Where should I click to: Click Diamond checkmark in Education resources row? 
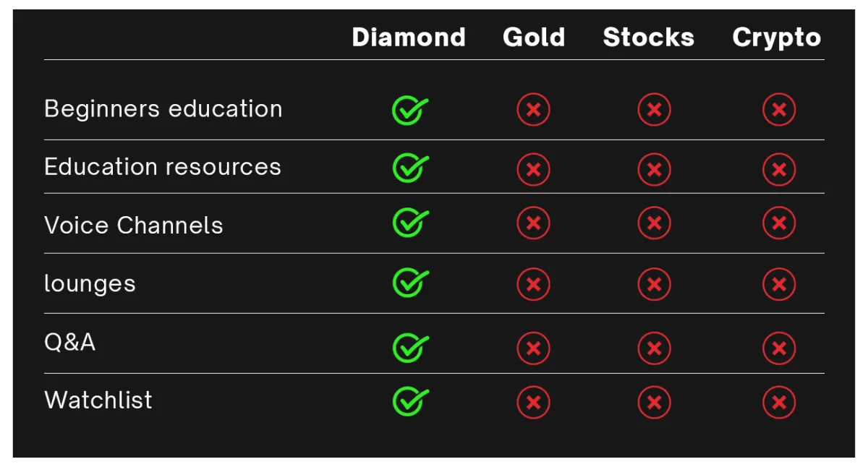point(410,168)
